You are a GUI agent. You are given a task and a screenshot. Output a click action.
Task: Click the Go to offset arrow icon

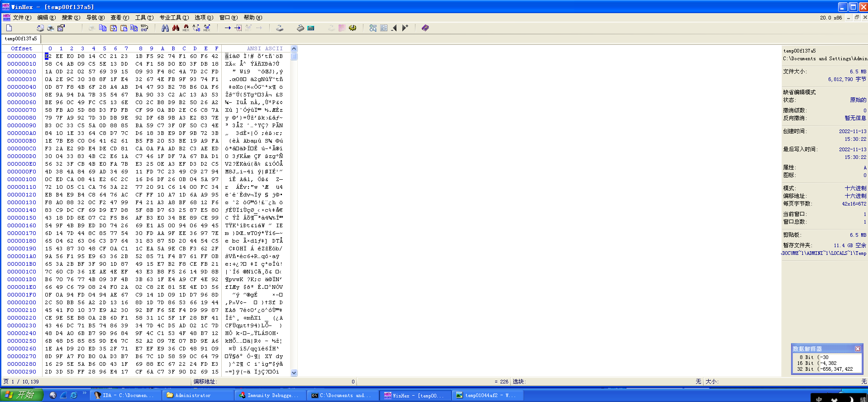[228, 28]
